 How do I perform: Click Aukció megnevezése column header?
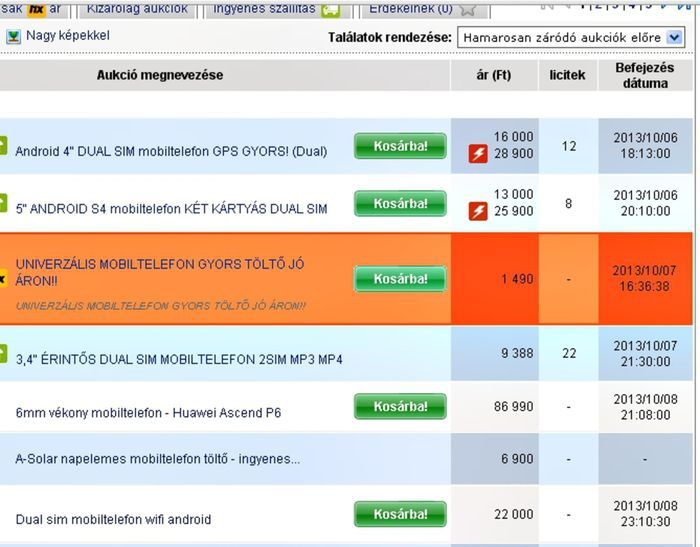coord(160,75)
